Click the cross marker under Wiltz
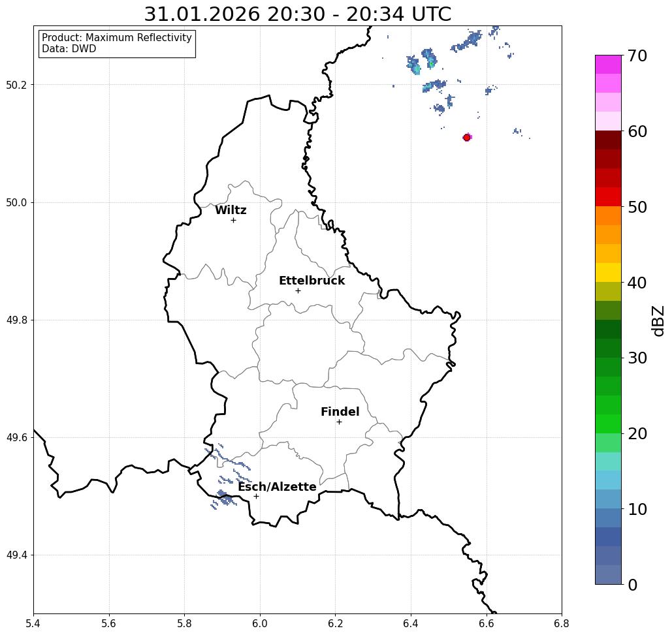Screen dimensions: 672x635 click(x=234, y=221)
